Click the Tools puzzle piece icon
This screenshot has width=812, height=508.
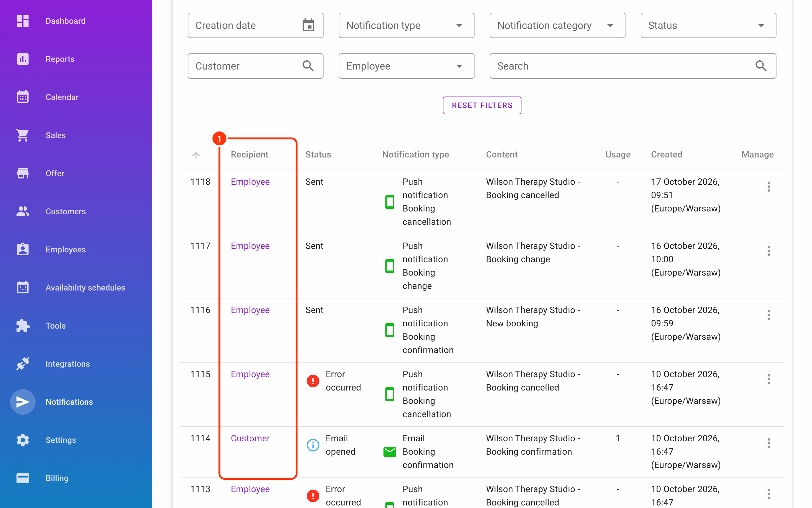pos(23,325)
